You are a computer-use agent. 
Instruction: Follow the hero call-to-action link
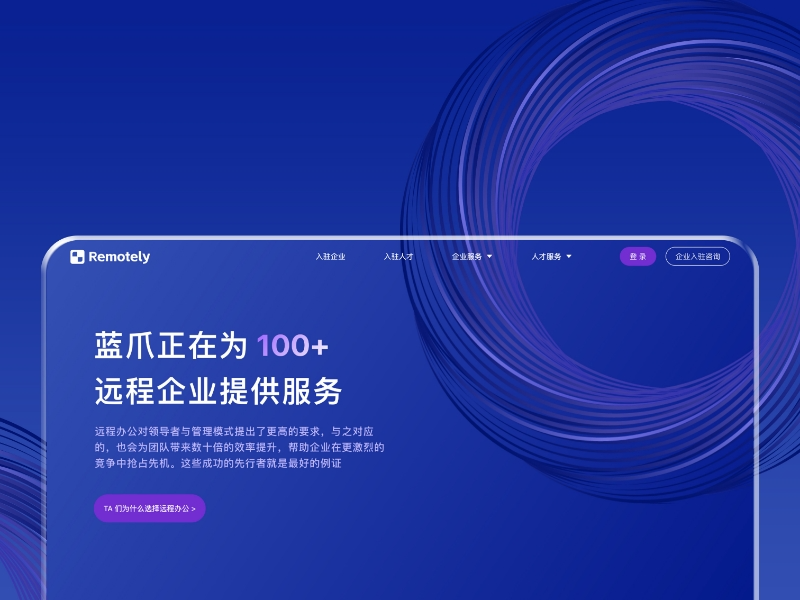(150, 508)
